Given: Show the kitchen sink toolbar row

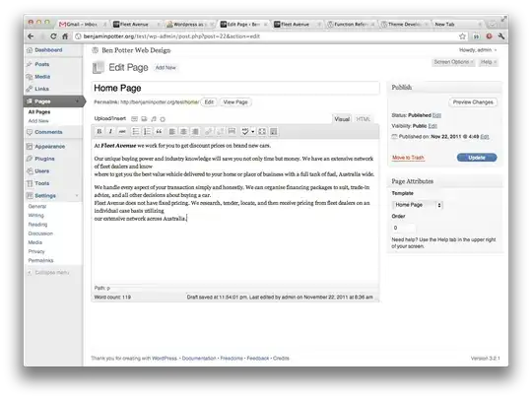Looking at the screenshot, I should click(274, 131).
